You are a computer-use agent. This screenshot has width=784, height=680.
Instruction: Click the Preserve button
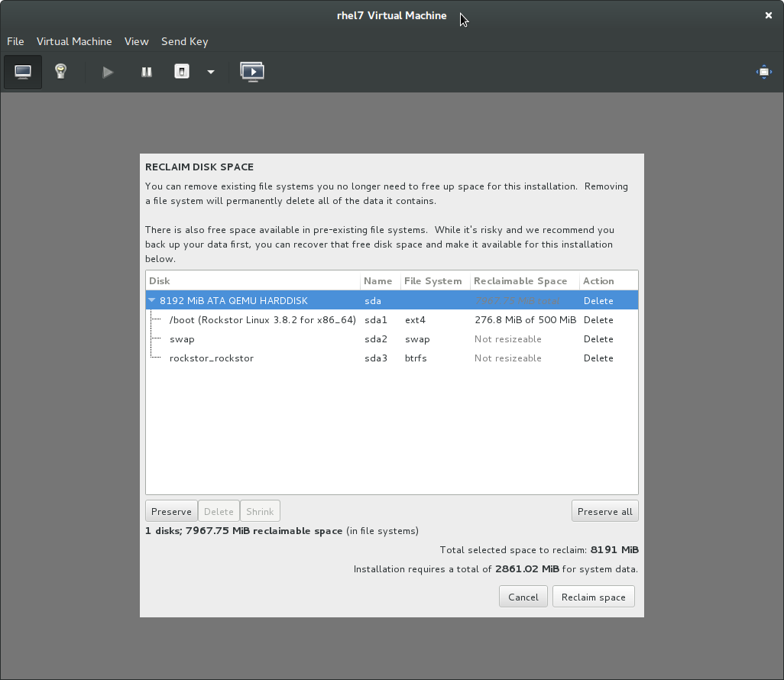click(171, 511)
